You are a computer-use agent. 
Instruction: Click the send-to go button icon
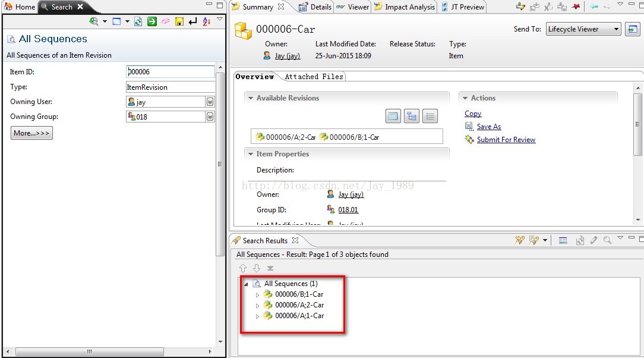tap(633, 29)
